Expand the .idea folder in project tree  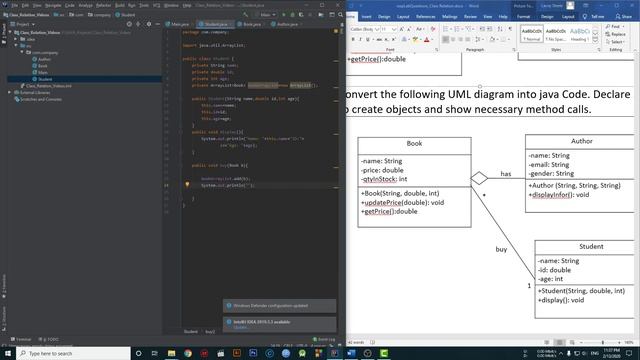pos(16,39)
